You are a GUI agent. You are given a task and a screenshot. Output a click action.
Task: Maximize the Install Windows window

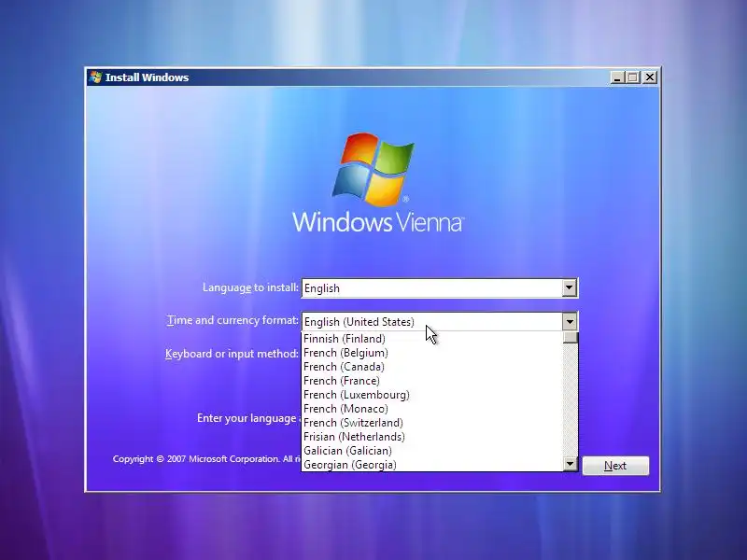[633, 77]
